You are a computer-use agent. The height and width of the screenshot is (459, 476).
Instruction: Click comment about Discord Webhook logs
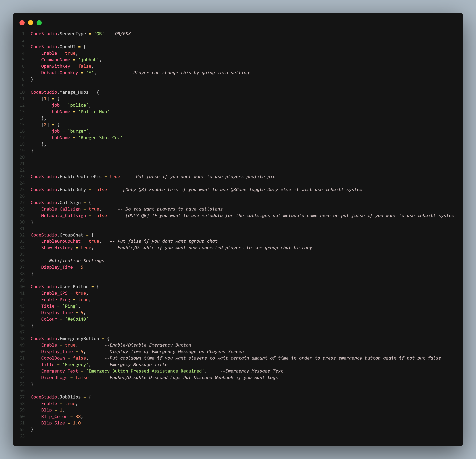pos(191,378)
